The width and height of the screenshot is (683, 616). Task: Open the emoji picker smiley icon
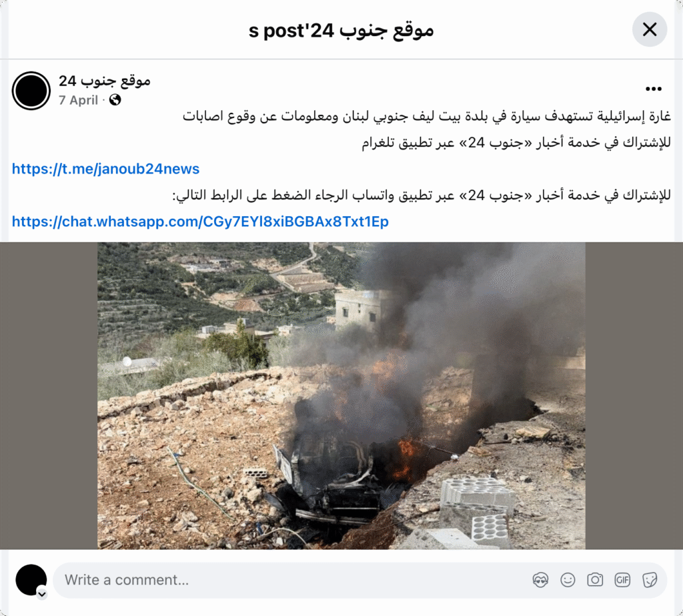point(568,580)
